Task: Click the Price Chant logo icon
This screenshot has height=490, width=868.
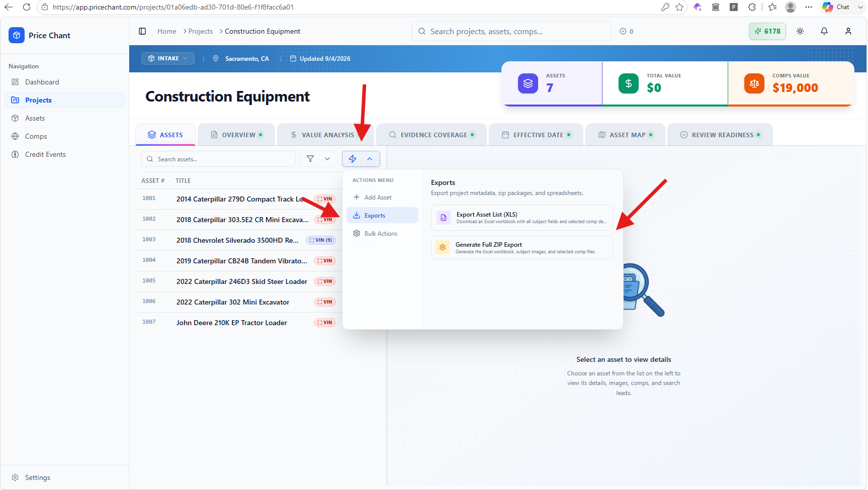Action: click(17, 35)
